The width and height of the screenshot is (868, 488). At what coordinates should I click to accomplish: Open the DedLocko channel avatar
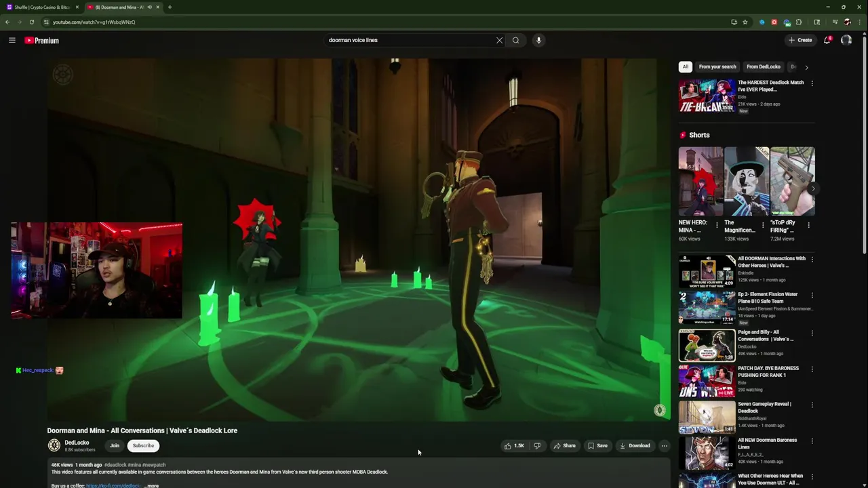pyautogui.click(x=54, y=445)
